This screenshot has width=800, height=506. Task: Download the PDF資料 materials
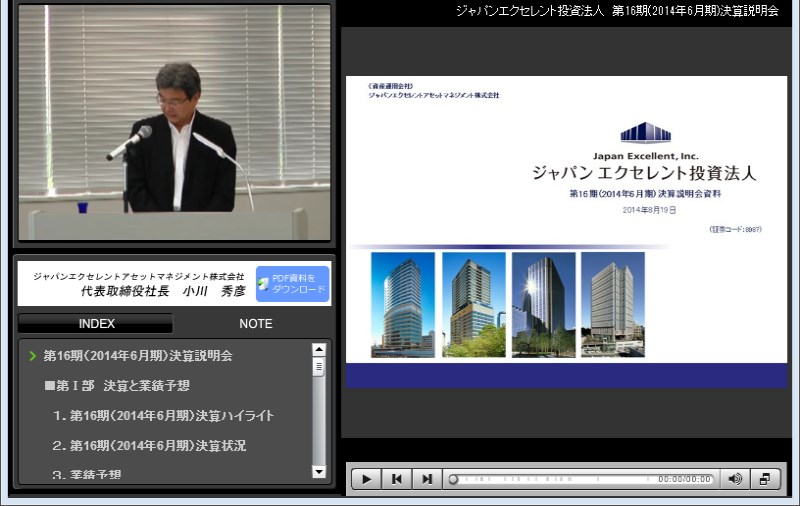tap(293, 284)
